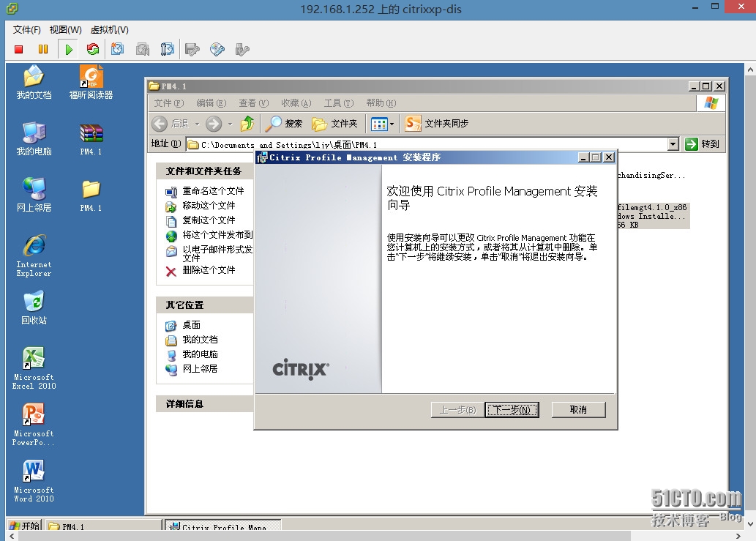The image size is (756, 541).
Task: Click the Explorer address path field
Action: (427, 144)
